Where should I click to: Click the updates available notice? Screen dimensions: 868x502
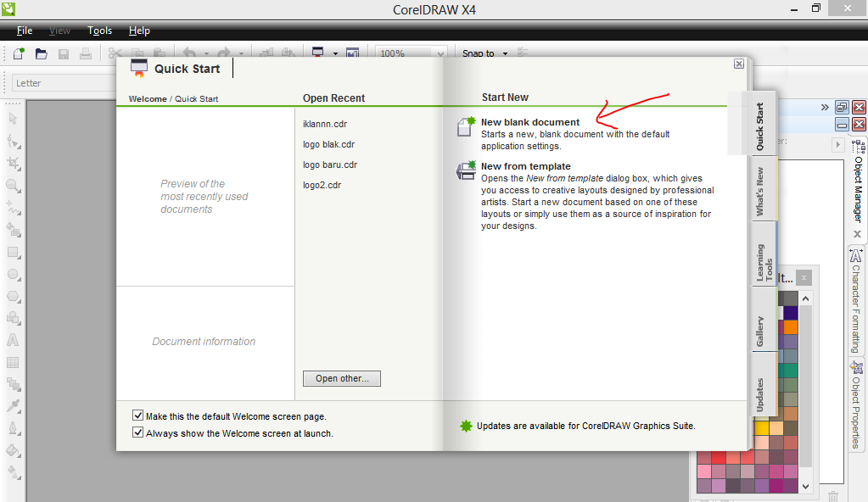pyautogui.click(x=585, y=426)
